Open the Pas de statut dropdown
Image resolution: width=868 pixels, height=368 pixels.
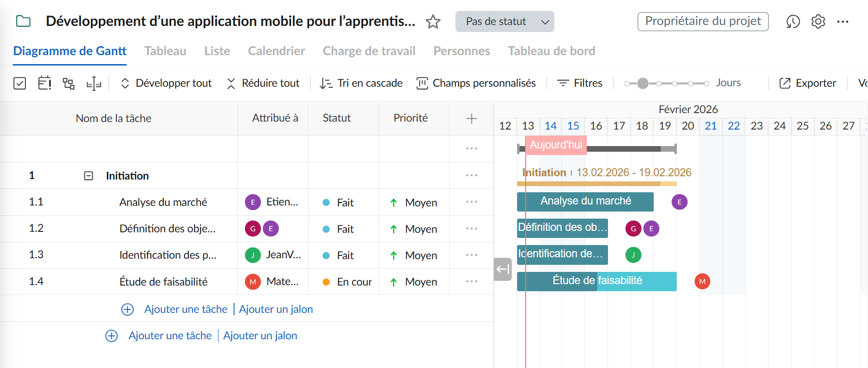click(x=504, y=22)
